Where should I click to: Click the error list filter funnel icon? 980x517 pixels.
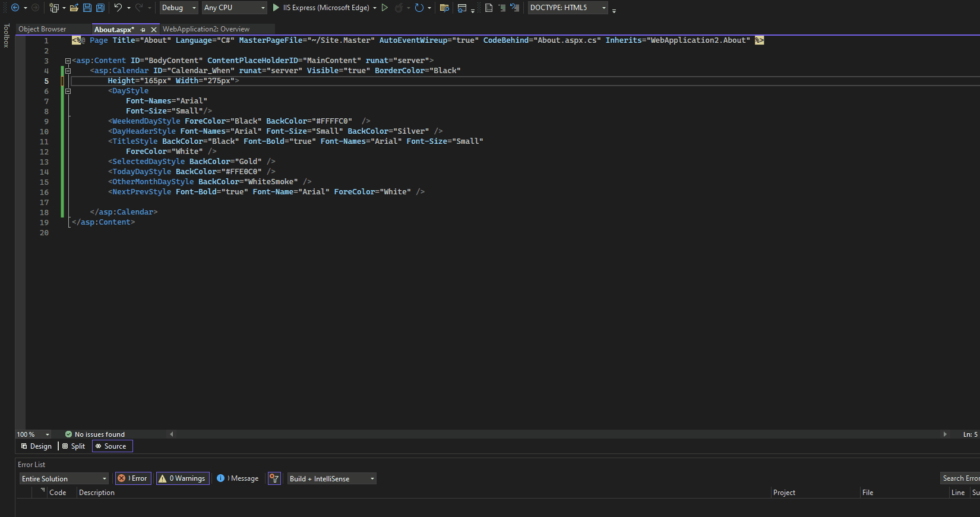(274, 478)
